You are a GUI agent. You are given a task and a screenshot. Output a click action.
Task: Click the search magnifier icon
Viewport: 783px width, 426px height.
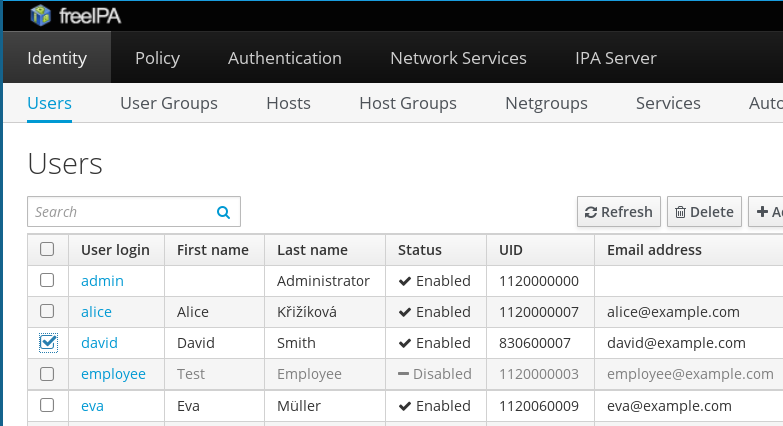coord(223,212)
